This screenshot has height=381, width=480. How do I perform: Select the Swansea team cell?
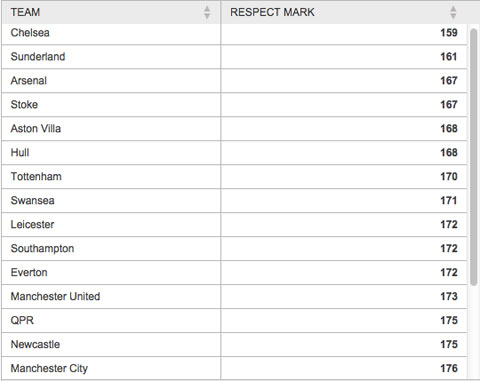pyautogui.click(x=111, y=201)
